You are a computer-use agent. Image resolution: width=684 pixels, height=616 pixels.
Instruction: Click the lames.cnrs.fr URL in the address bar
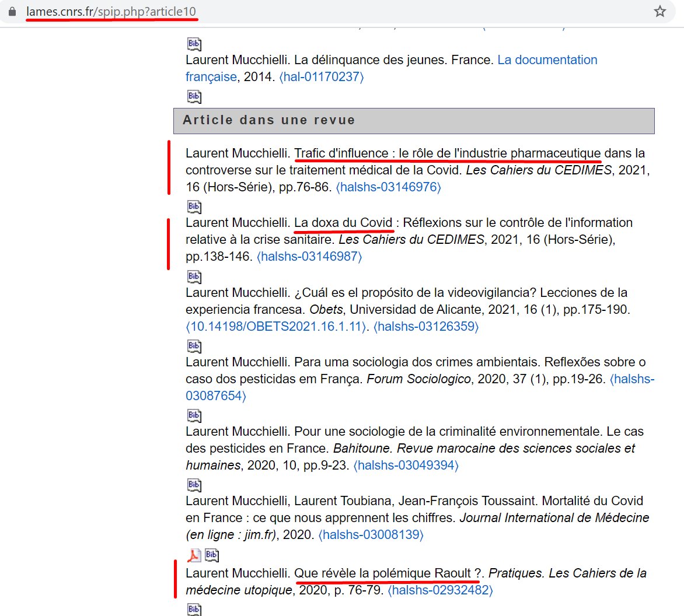[111, 12]
